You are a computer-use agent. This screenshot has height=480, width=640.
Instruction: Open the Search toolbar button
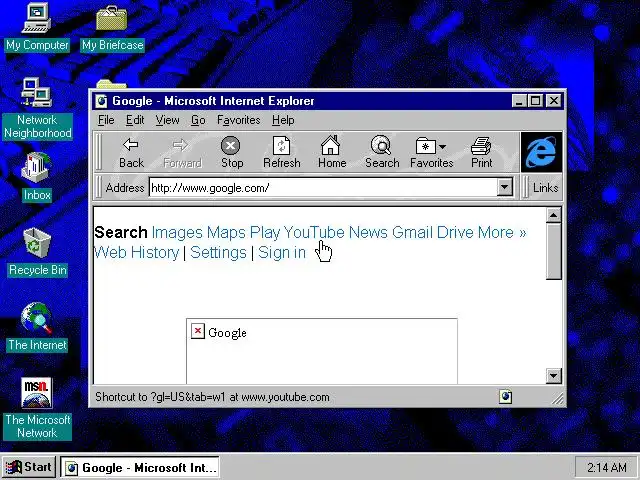pos(382,153)
